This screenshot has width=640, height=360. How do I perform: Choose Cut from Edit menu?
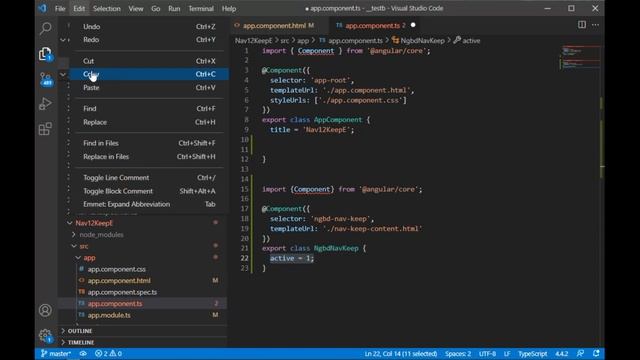coord(149,61)
